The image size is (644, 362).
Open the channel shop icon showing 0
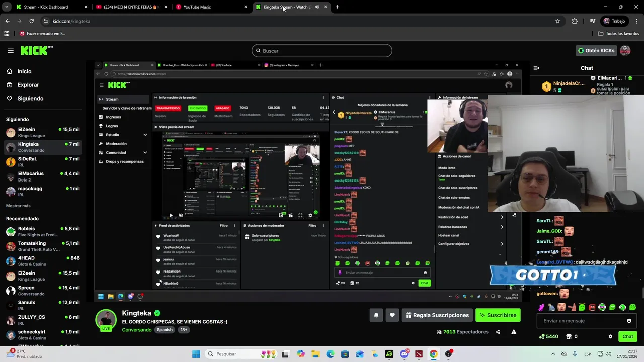click(x=569, y=336)
